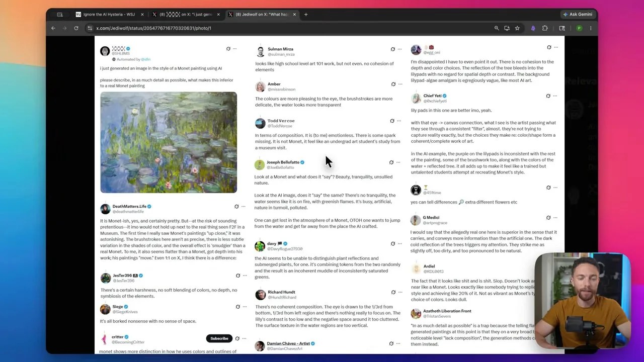Open Grok icon on Sulman Mirza's post
Screen dimensions: 644x362
point(392,49)
